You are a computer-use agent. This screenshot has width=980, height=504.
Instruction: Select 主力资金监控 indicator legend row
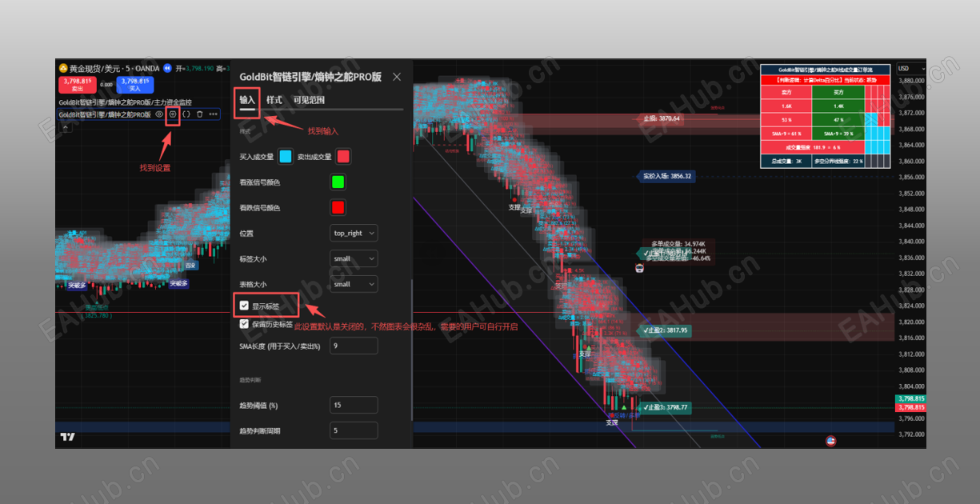pos(125,102)
